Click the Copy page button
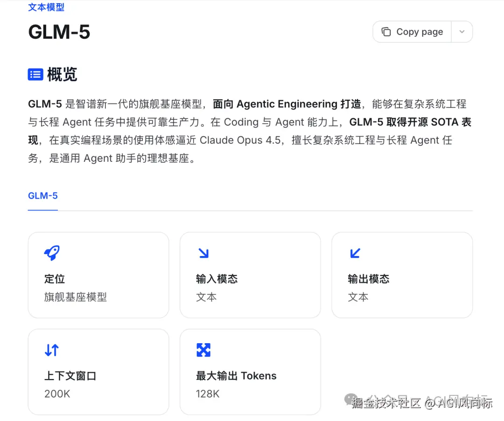 pos(412,32)
